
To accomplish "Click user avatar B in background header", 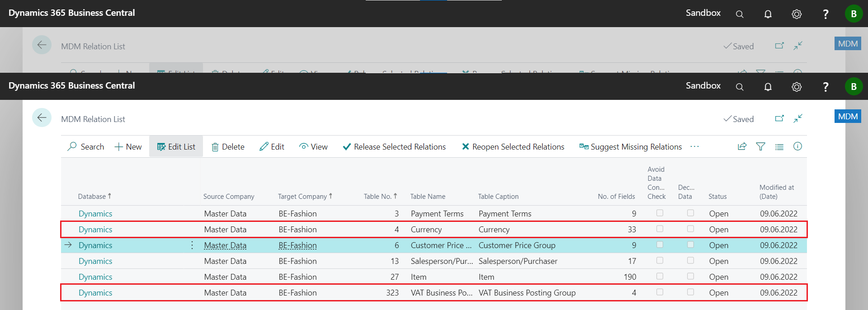I will click(x=854, y=14).
